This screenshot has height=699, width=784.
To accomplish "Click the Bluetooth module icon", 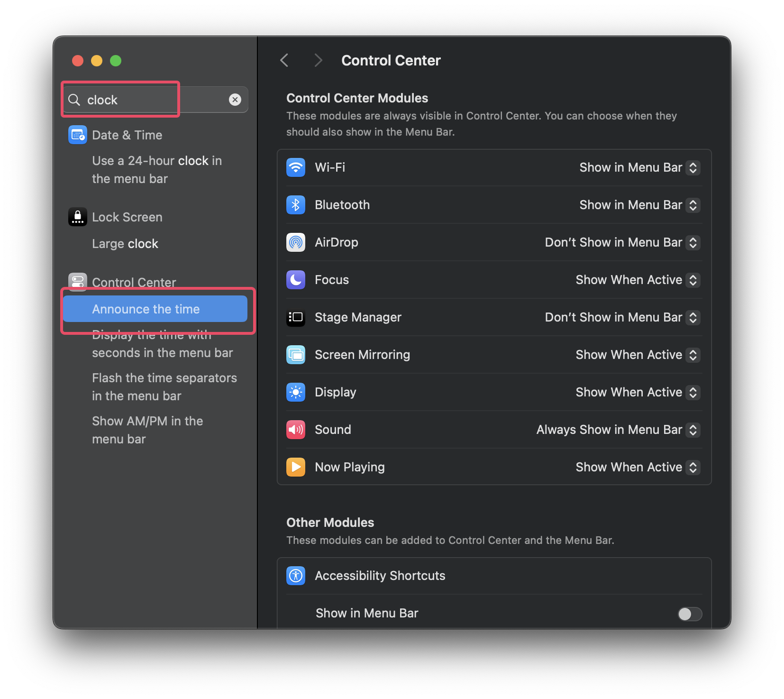I will [296, 205].
